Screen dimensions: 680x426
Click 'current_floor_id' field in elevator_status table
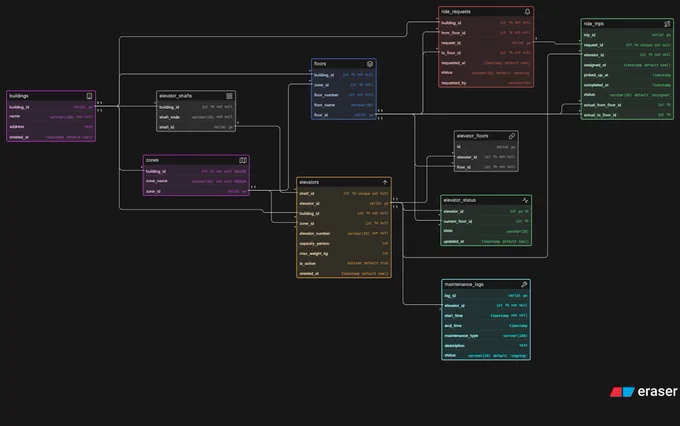coord(486,221)
